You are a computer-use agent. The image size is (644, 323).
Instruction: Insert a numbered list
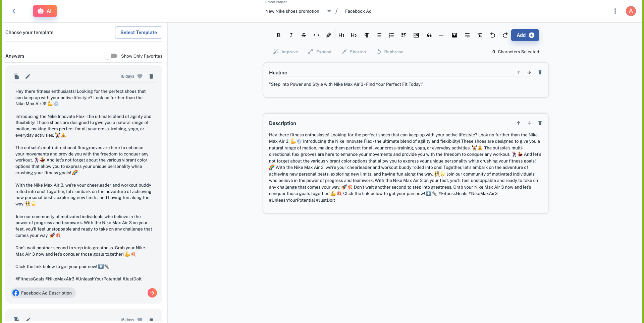[391, 35]
